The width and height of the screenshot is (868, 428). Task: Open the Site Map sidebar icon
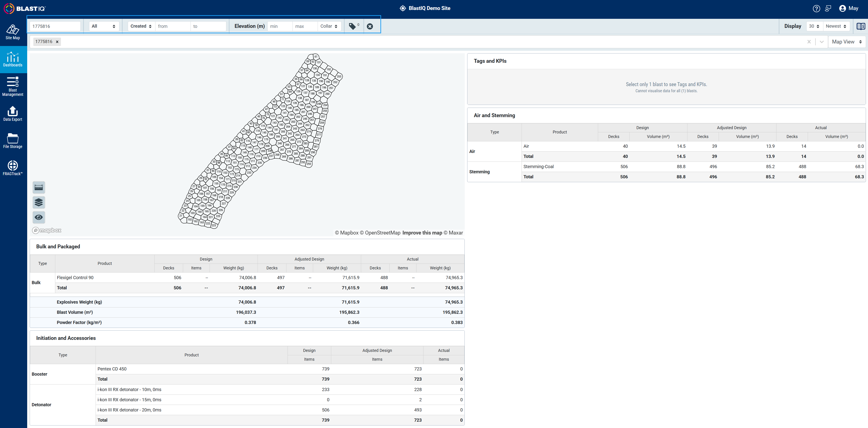point(13,32)
